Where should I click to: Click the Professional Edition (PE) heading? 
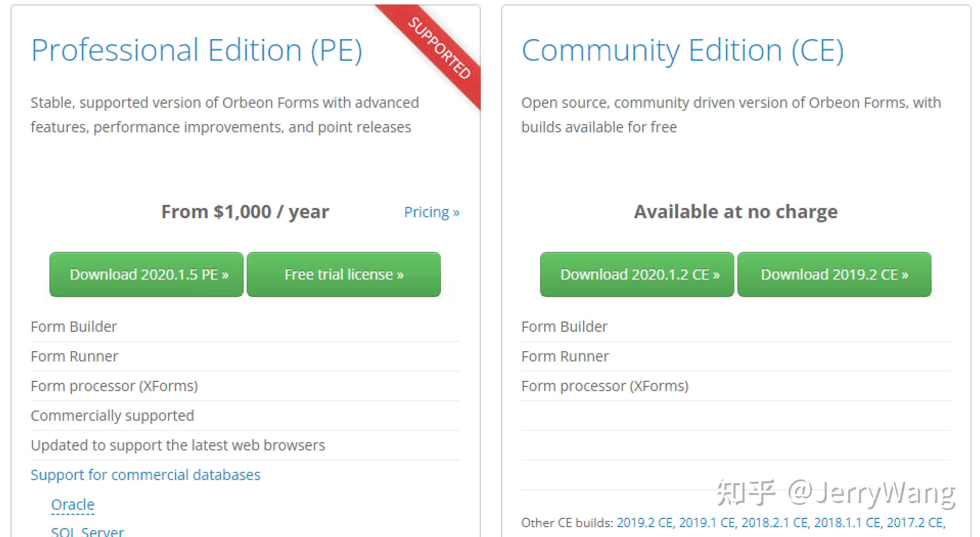click(196, 50)
